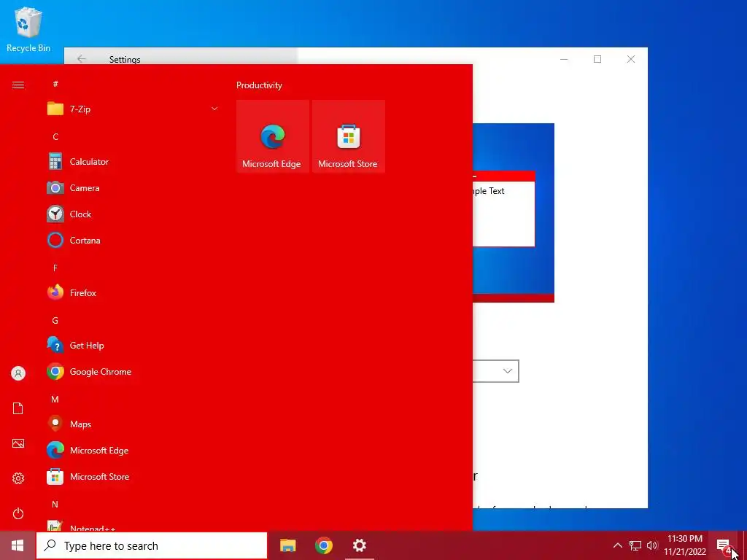Maximize the Settings window
This screenshot has width=747, height=560.
(597, 59)
